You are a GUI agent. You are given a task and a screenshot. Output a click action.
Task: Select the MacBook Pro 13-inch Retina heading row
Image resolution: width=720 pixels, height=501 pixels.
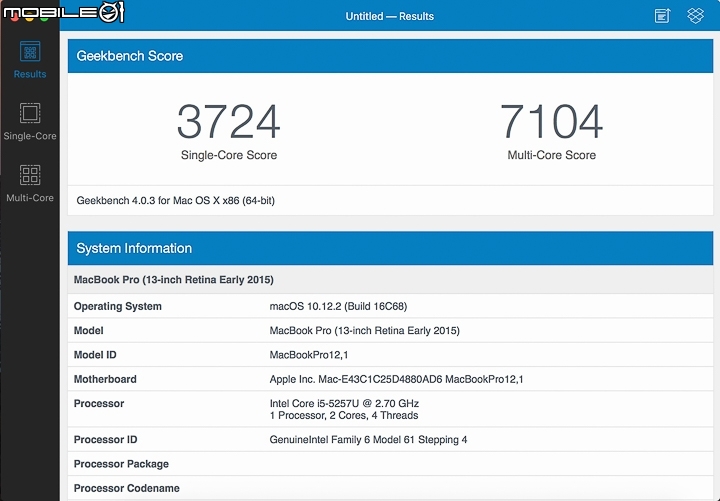pos(390,280)
